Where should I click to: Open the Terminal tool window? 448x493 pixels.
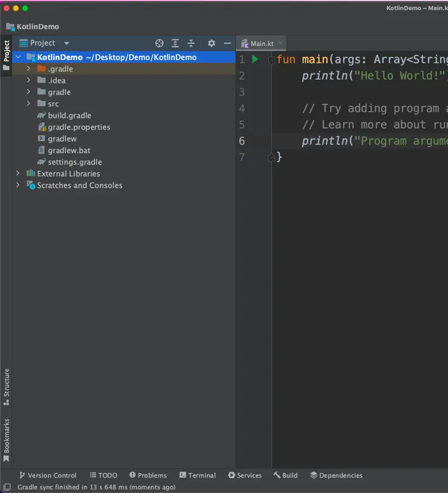197,475
